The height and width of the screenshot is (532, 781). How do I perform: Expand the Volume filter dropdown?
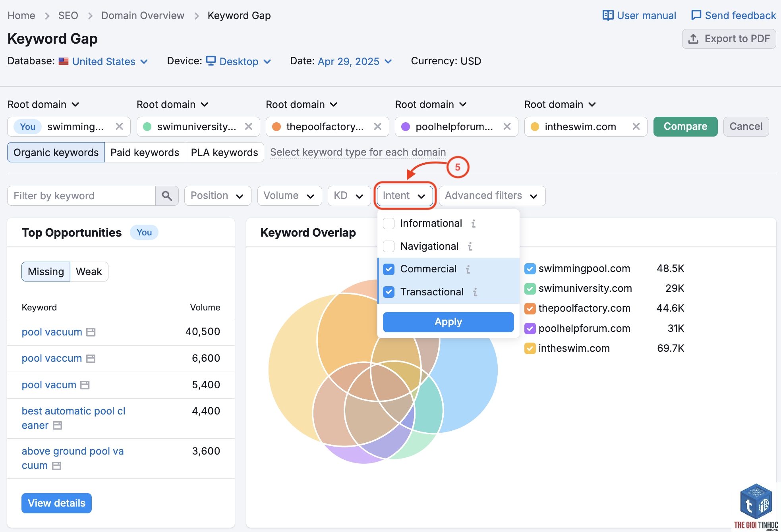coord(290,196)
